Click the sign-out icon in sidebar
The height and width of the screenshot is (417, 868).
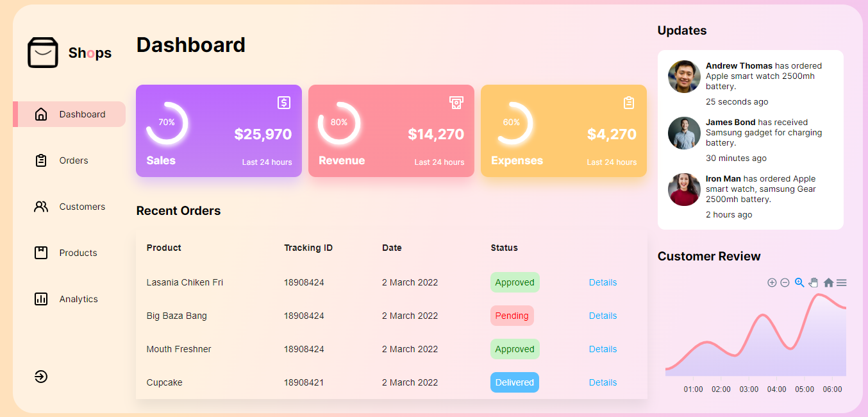(41, 377)
